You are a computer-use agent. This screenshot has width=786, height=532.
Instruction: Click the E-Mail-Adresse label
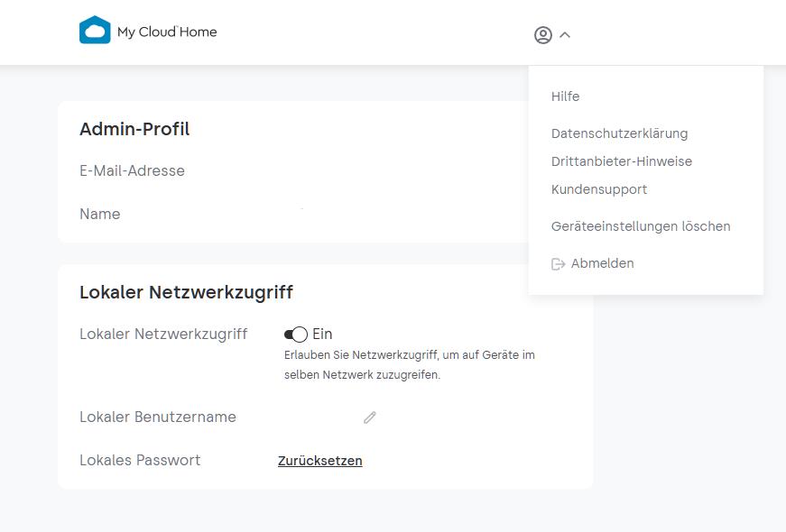coord(132,170)
